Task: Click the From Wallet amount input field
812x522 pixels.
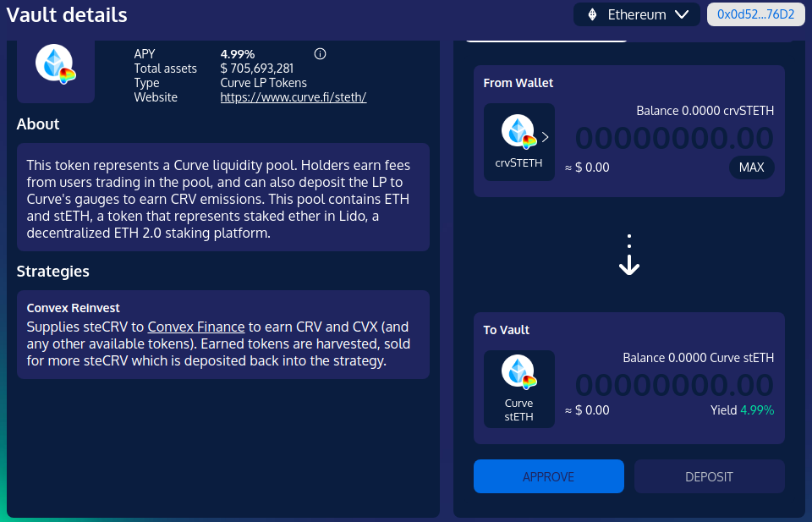Action: click(x=674, y=138)
